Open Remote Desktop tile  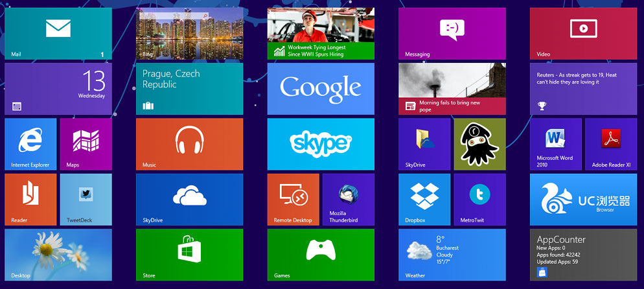point(293,199)
